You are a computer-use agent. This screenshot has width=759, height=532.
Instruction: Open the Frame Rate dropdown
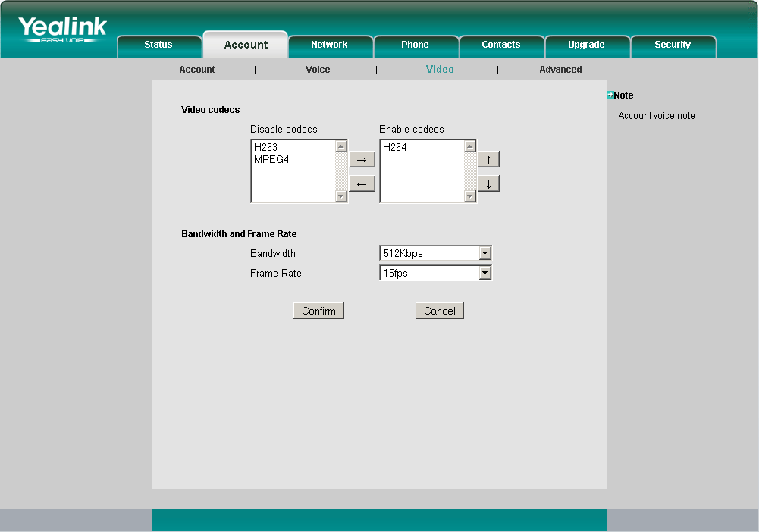tap(435, 274)
